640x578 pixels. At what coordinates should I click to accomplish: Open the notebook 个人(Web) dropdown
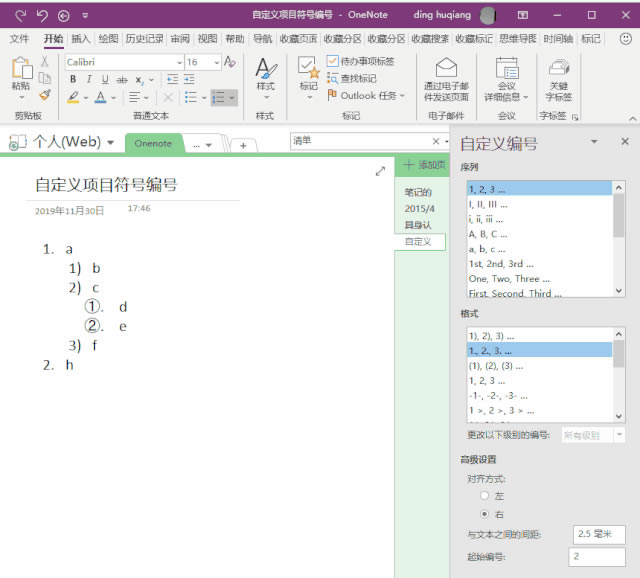[110, 142]
